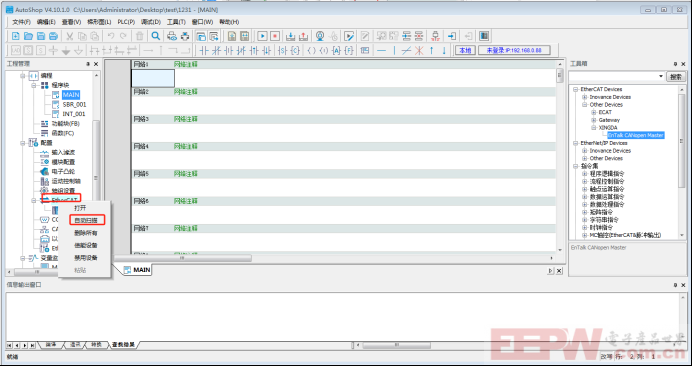Click the ladder editor horizontal scrollbar

tap(333, 258)
